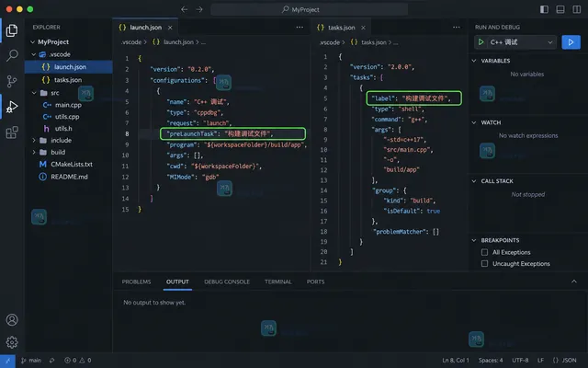Click Spaces: 4 indentation setting
The height and width of the screenshot is (368, 588).
(491, 361)
